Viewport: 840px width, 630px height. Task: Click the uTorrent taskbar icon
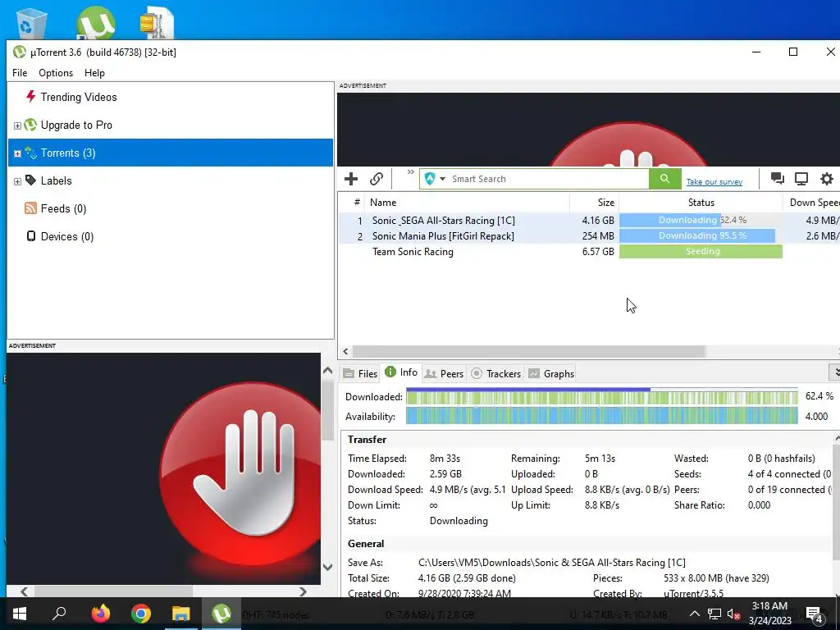[221, 614]
